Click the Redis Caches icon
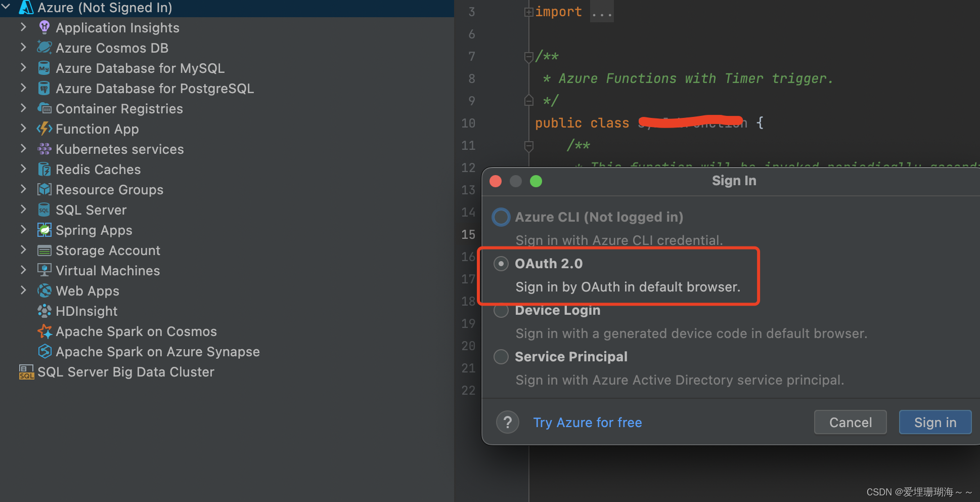 (x=44, y=169)
